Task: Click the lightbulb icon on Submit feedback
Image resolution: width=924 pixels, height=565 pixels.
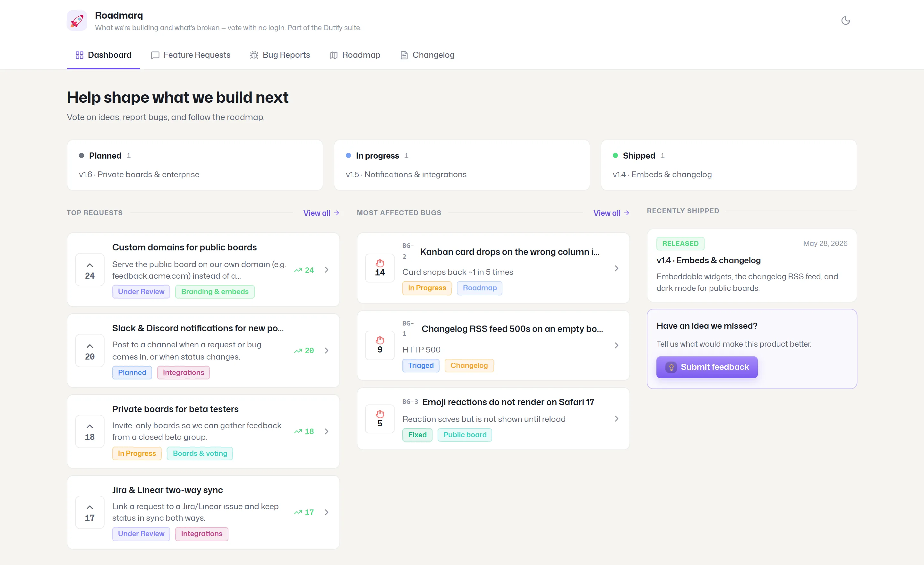Action: [671, 367]
